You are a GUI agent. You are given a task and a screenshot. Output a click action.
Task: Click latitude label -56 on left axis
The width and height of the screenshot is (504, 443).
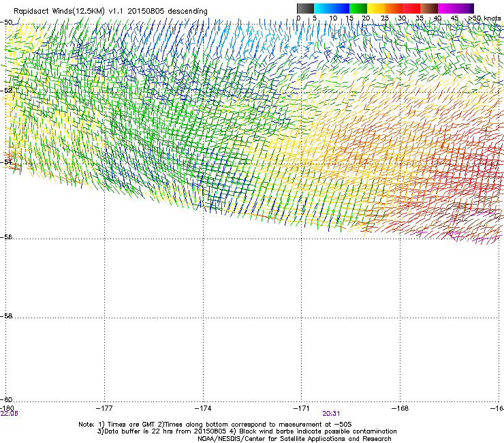[6, 236]
